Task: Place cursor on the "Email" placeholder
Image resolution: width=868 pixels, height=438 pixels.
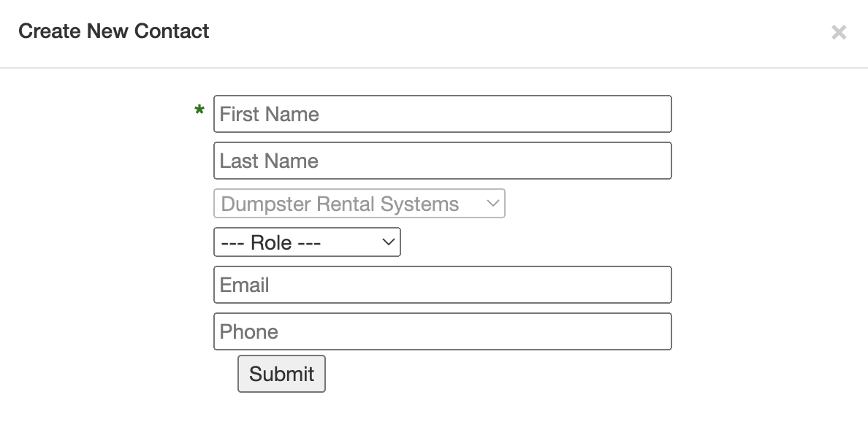Action: (x=245, y=285)
